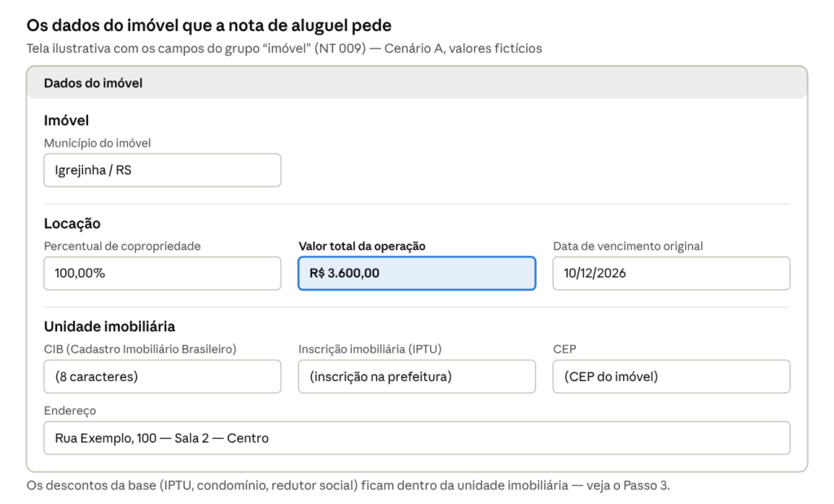Click the 'Unidade imobiliária' section heading
Image resolution: width=834 pixels, height=504 pixels.
pos(110,327)
